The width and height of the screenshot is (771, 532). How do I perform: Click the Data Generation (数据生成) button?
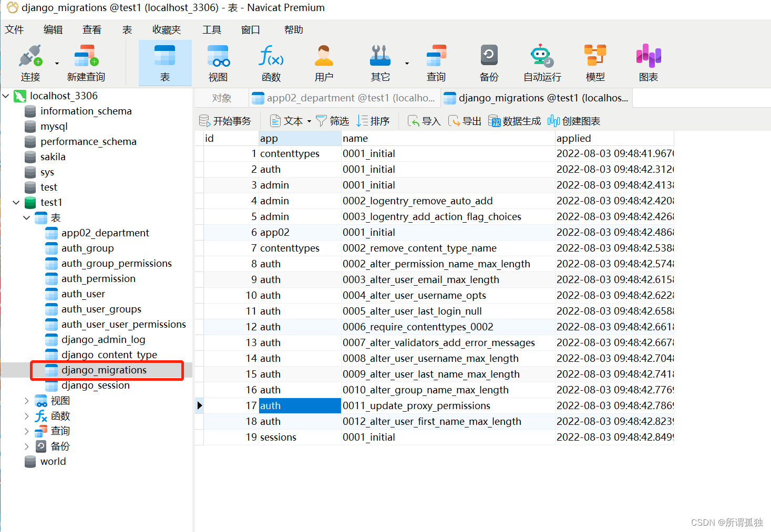coord(515,121)
